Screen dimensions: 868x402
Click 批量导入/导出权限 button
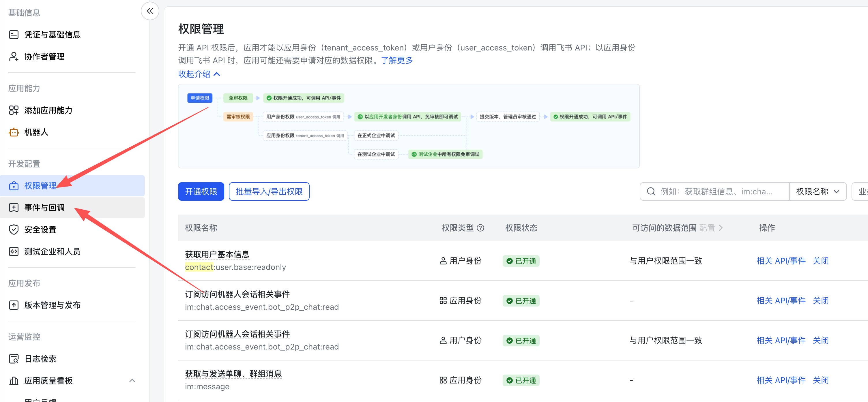pyautogui.click(x=269, y=191)
